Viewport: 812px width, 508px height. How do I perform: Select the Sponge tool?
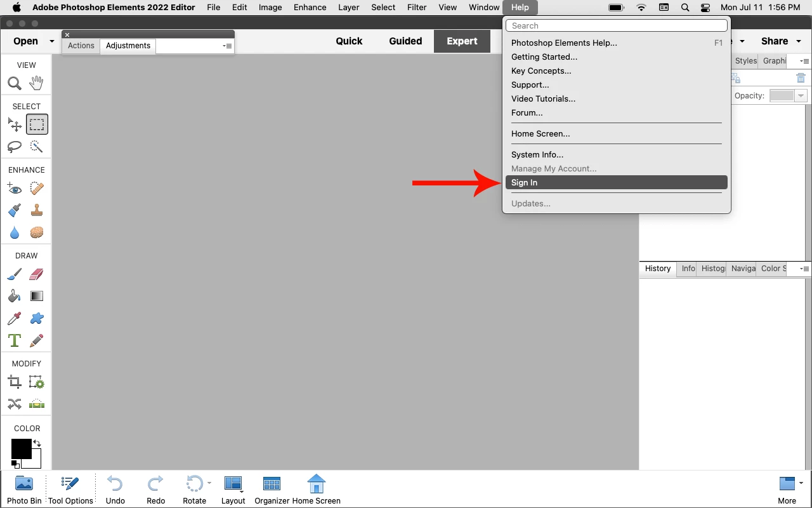37,232
